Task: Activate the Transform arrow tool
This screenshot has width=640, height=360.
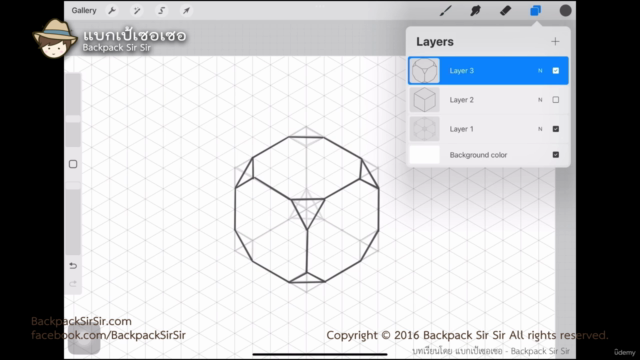Action: (186, 11)
